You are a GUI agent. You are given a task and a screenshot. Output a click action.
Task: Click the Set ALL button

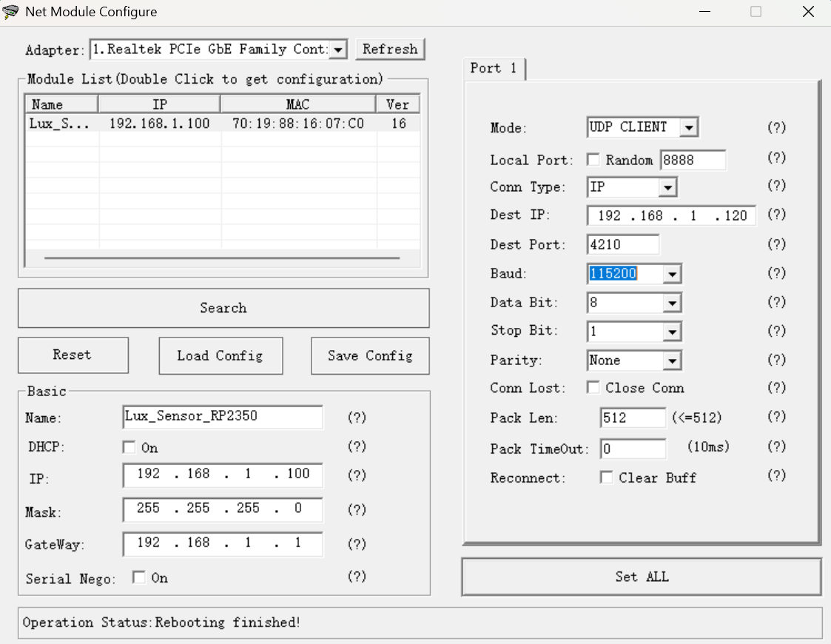(642, 577)
